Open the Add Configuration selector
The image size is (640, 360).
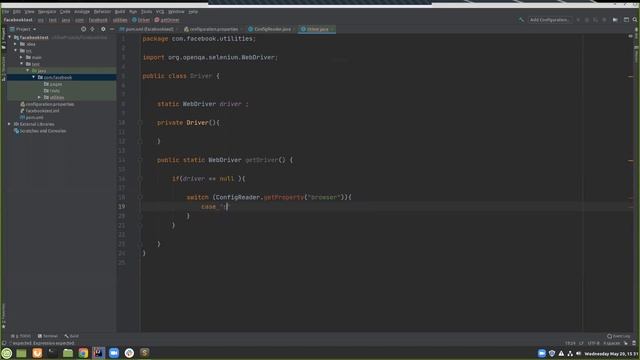click(549, 20)
